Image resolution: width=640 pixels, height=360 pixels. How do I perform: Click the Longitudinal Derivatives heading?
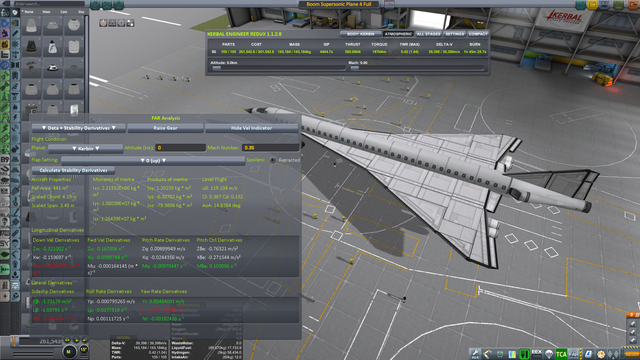pos(58,230)
